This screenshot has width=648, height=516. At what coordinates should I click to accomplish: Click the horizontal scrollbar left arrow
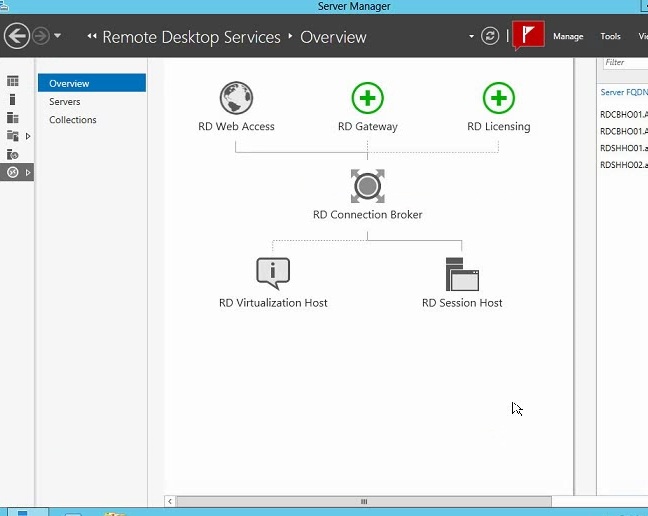pyautogui.click(x=170, y=502)
